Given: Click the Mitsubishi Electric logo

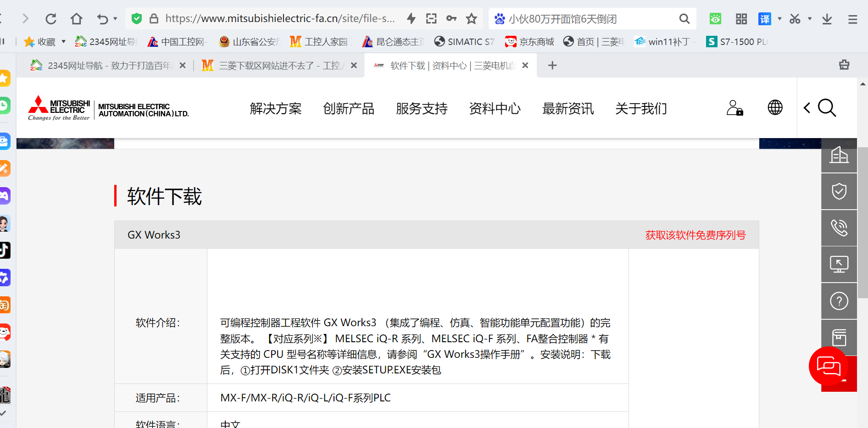Looking at the screenshot, I should click(59, 108).
